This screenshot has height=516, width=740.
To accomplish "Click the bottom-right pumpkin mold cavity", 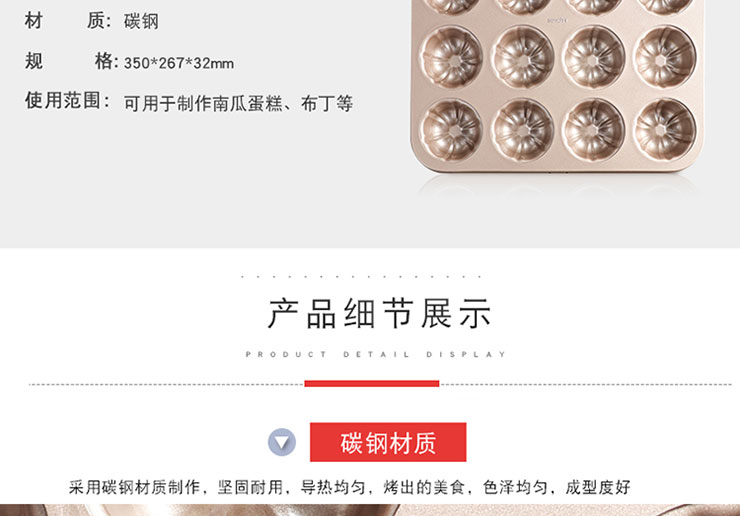I will [x=664, y=129].
